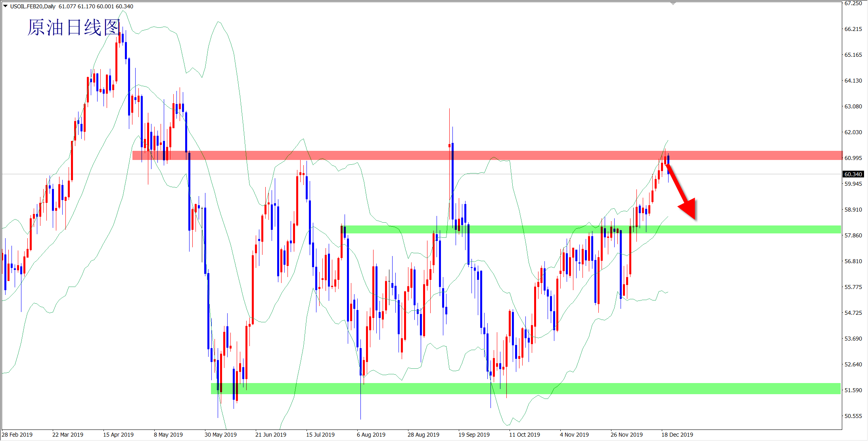Viewport: 868px width, 441px height.
Task: Click the 50.555 price scale label
Action: [x=853, y=416]
